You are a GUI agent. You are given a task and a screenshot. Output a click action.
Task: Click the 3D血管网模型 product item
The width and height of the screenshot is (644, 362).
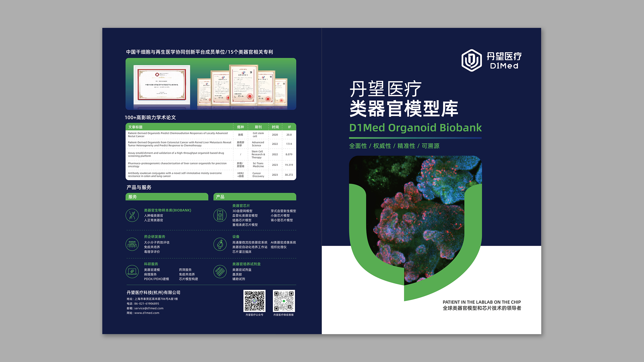point(242,211)
